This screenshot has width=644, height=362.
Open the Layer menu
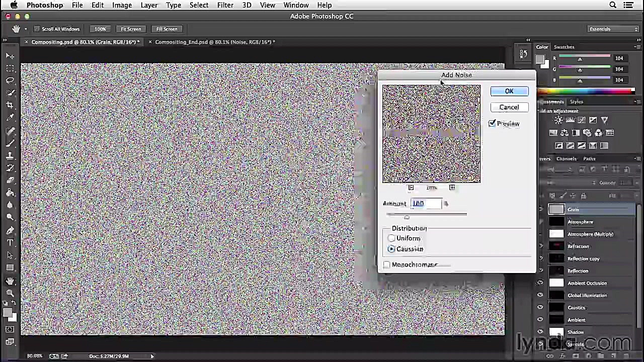149,5
